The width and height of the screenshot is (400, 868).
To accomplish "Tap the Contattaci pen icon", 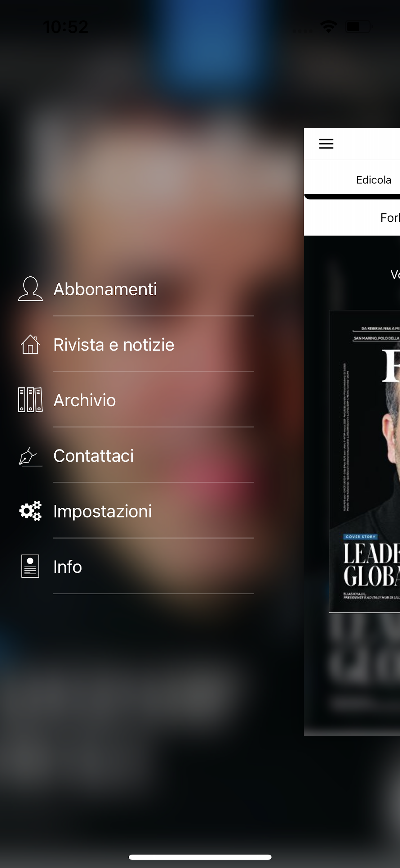I will coord(30,457).
